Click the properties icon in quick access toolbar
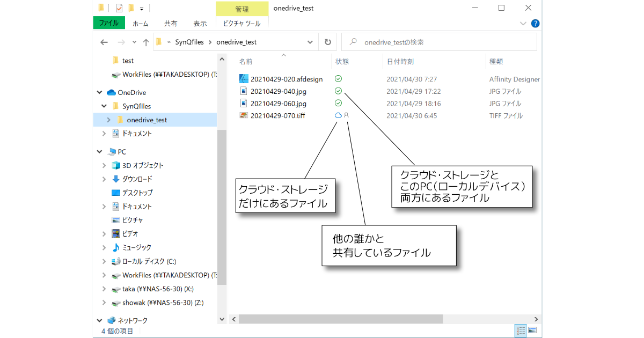The width and height of the screenshot is (644, 338). click(x=119, y=8)
